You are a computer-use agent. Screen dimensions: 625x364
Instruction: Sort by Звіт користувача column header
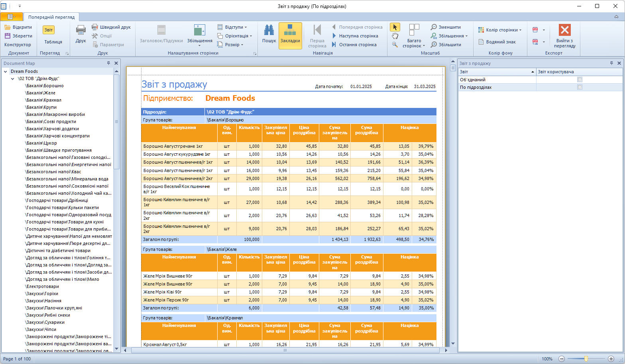pos(579,72)
